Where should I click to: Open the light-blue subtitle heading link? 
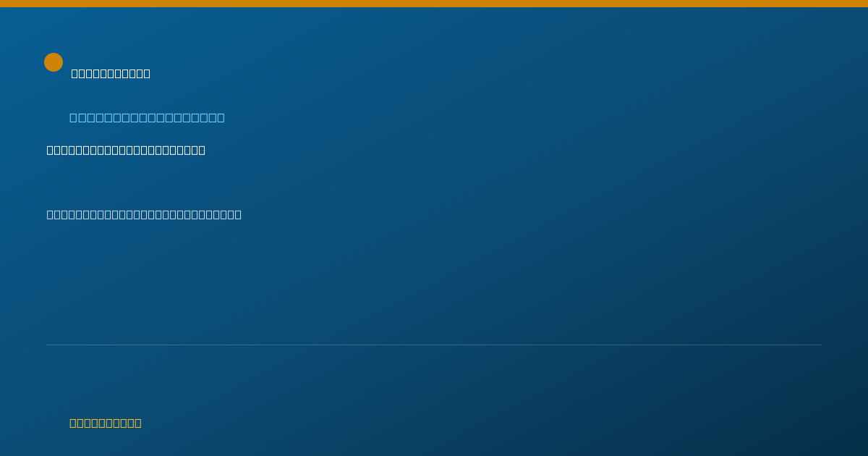[x=147, y=117]
